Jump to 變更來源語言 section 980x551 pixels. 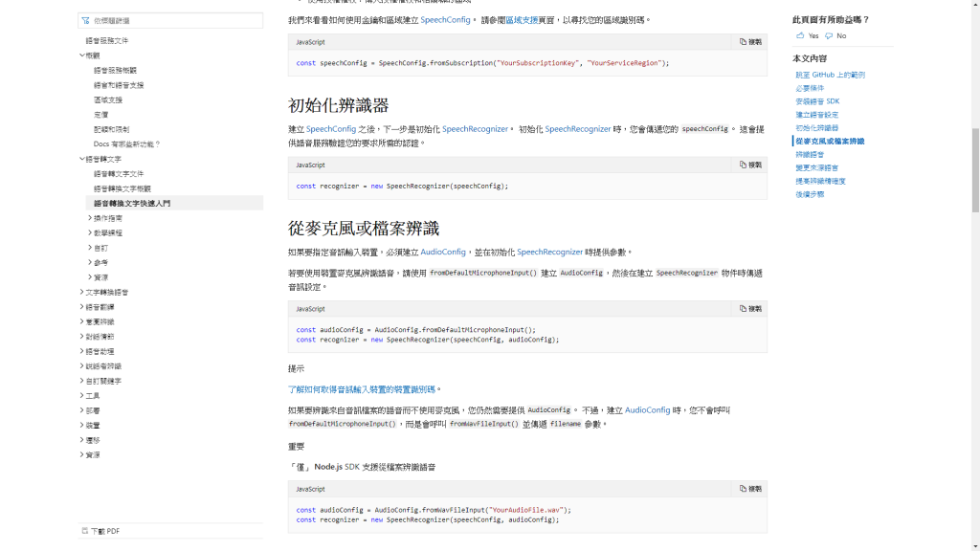[817, 168]
